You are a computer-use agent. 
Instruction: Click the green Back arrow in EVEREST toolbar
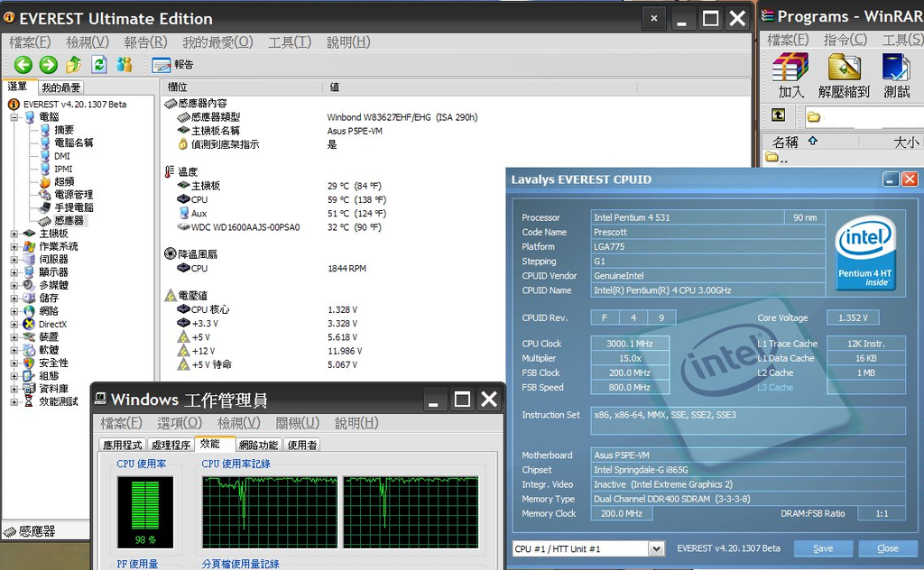point(23,64)
